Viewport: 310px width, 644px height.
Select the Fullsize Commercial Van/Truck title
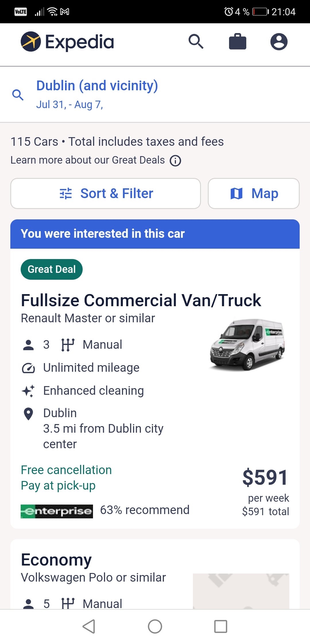point(141,300)
